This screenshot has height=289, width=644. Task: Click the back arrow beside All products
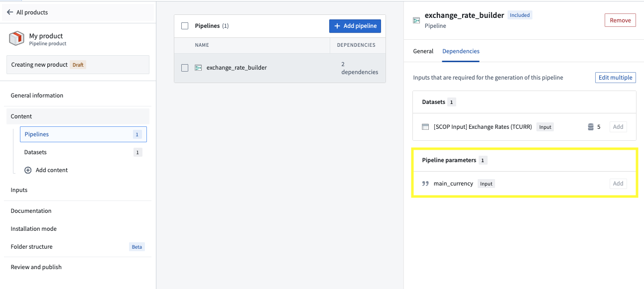tap(10, 12)
